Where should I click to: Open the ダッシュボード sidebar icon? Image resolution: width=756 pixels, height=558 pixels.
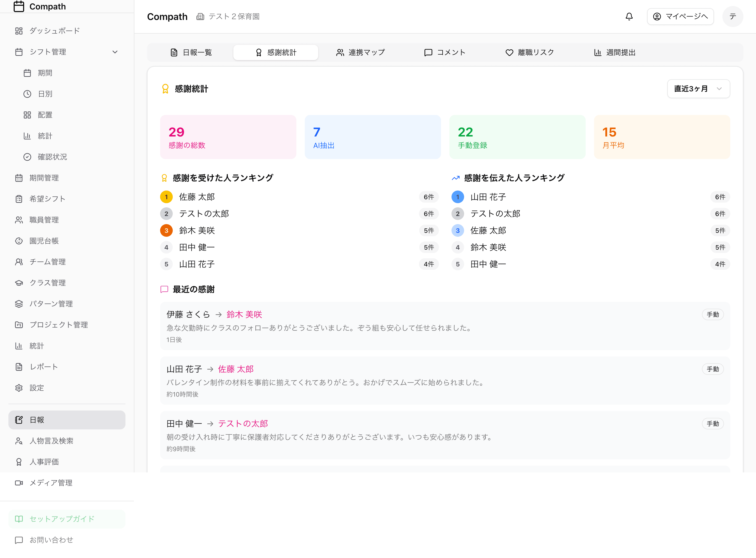click(x=19, y=30)
